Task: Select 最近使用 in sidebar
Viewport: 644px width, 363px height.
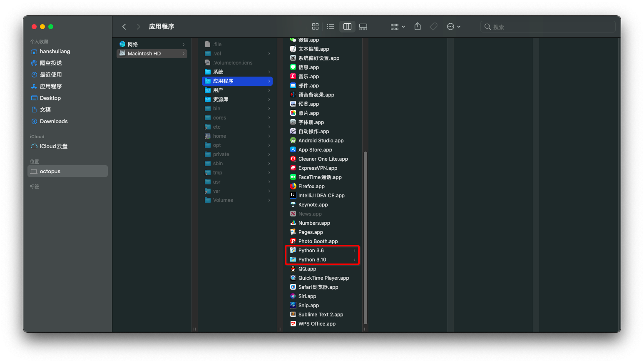Action: [x=67, y=75]
